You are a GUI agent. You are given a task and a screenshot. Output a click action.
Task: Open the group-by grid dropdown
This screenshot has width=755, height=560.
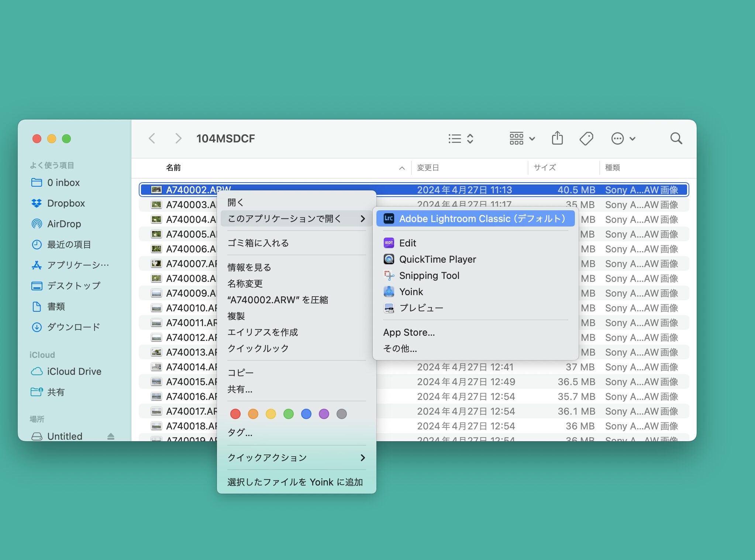tap(522, 138)
